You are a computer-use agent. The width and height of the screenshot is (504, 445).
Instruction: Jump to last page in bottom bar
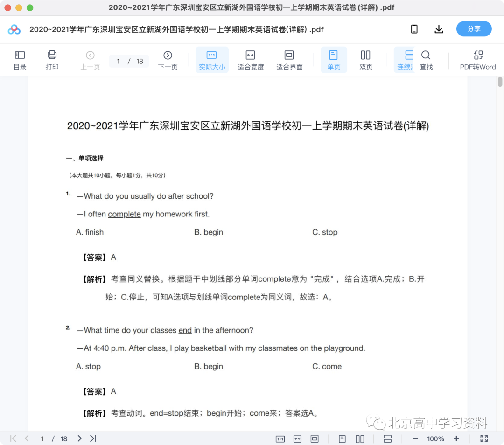93,438
